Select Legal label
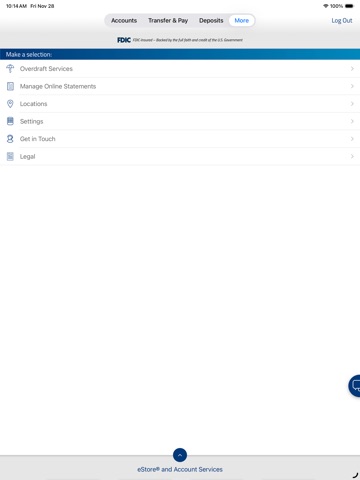The width and height of the screenshot is (360, 480). click(27, 156)
